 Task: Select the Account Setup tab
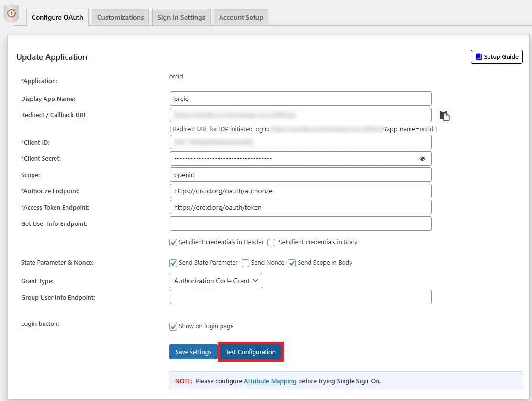tap(241, 17)
